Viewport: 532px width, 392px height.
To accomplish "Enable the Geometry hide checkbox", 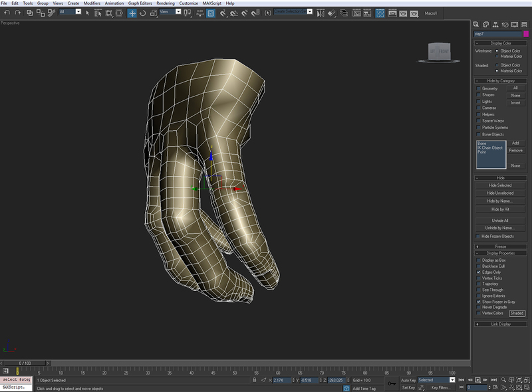I will [478, 88].
